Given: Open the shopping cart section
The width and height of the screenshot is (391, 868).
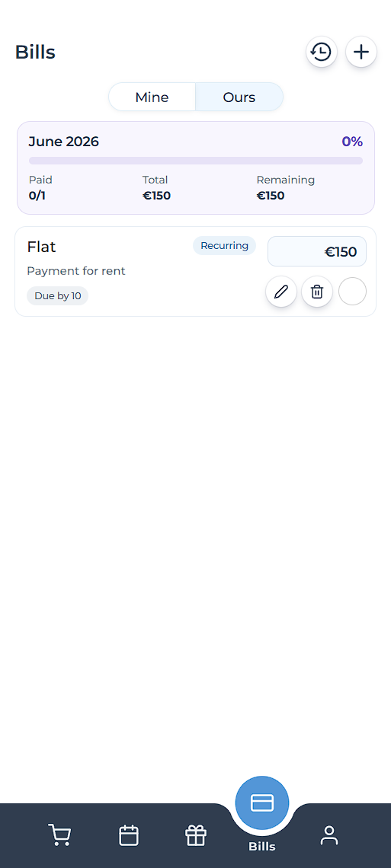Looking at the screenshot, I should (59, 834).
